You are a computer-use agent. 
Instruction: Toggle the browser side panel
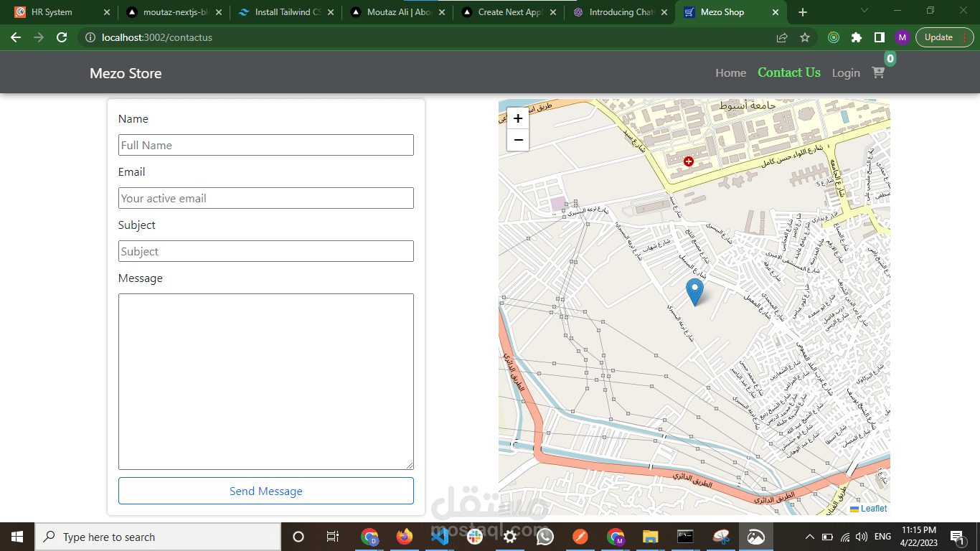(x=880, y=37)
